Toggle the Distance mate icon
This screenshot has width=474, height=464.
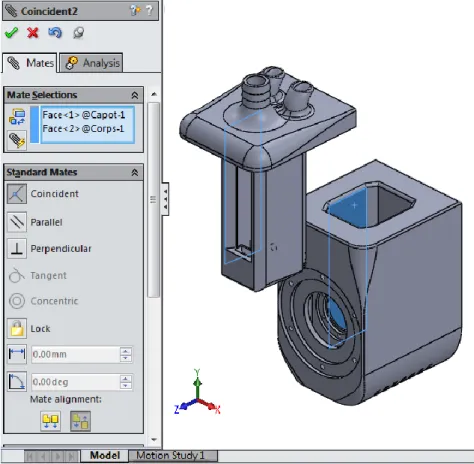point(17,354)
